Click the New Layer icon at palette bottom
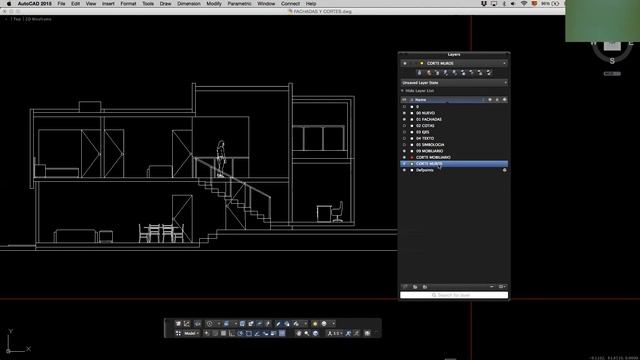Image resolution: width=640 pixels, height=360 pixels. pyautogui.click(x=405, y=287)
